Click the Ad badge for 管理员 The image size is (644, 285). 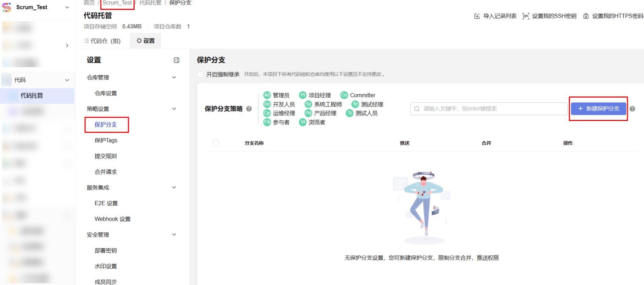(x=267, y=95)
